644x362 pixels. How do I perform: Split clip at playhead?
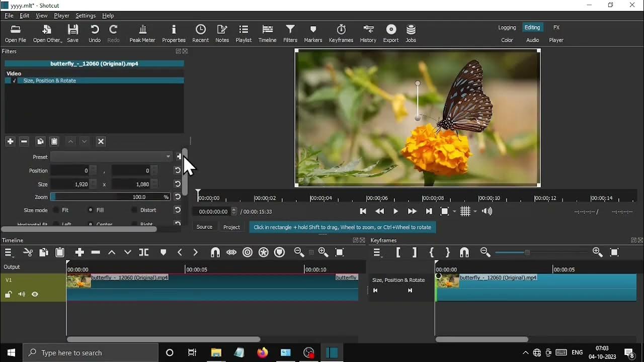(x=144, y=252)
